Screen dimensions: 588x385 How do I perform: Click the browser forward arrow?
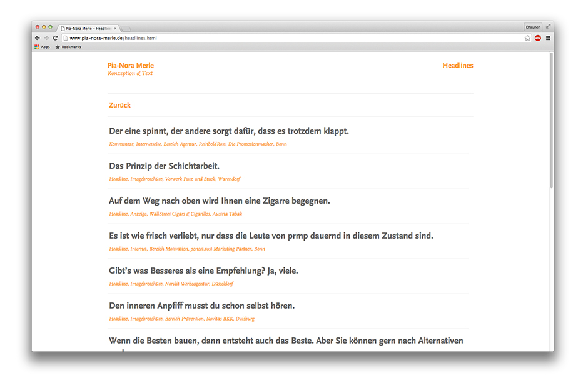click(46, 38)
